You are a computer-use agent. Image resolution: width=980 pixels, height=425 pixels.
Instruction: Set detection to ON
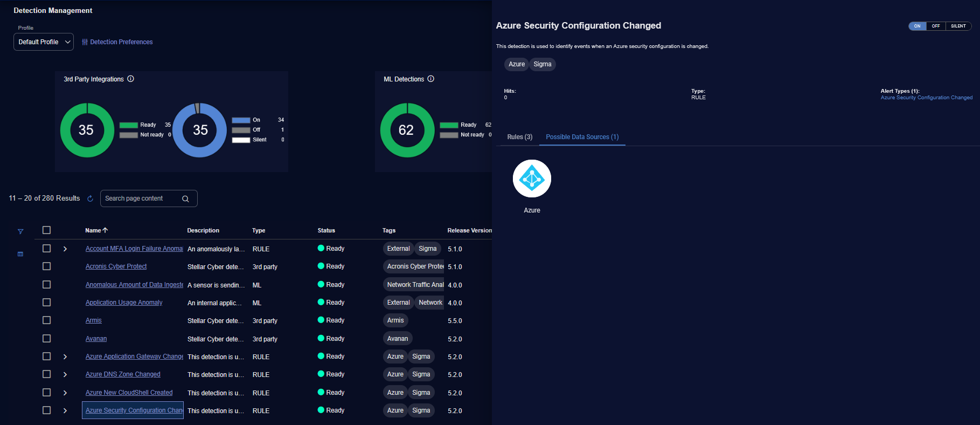[x=918, y=26]
